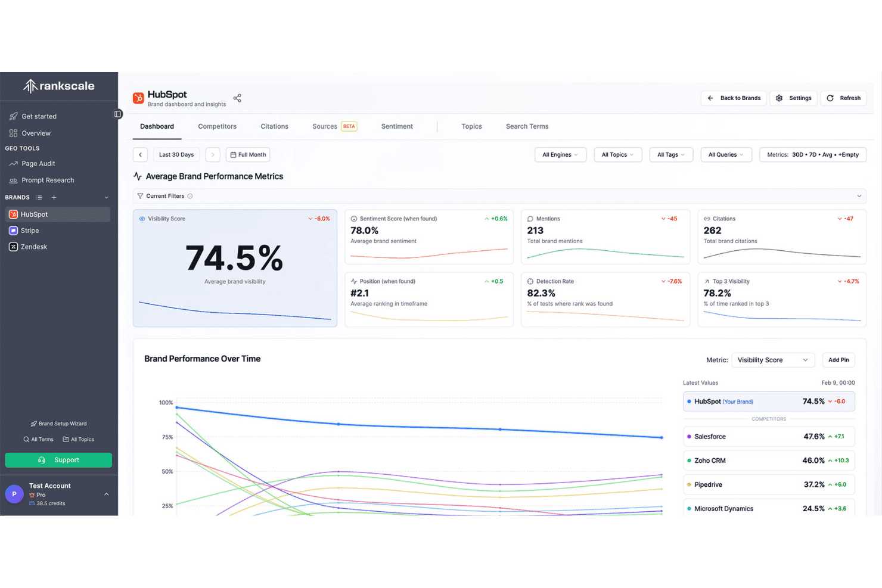Switch to the Citations tab
Image resolution: width=882 pixels, height=588 pixels.
pyautogui.click(x=275, y=126)
